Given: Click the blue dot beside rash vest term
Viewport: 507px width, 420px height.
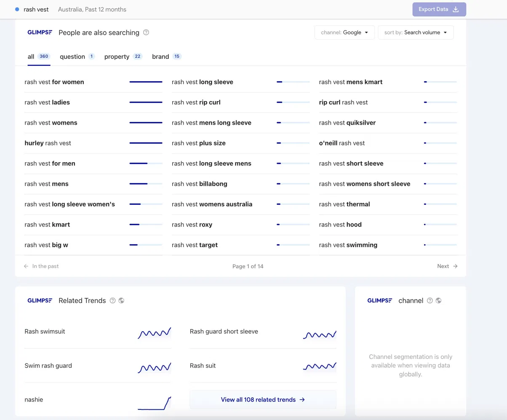Looking at the screenshot, I should coord(17,9).
